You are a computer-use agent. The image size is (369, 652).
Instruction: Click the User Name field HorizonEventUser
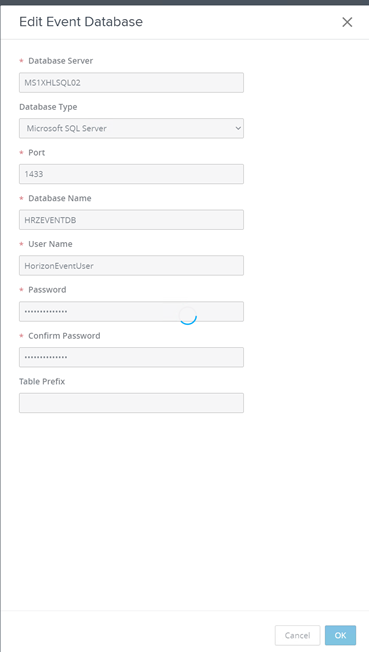point(131,265)
